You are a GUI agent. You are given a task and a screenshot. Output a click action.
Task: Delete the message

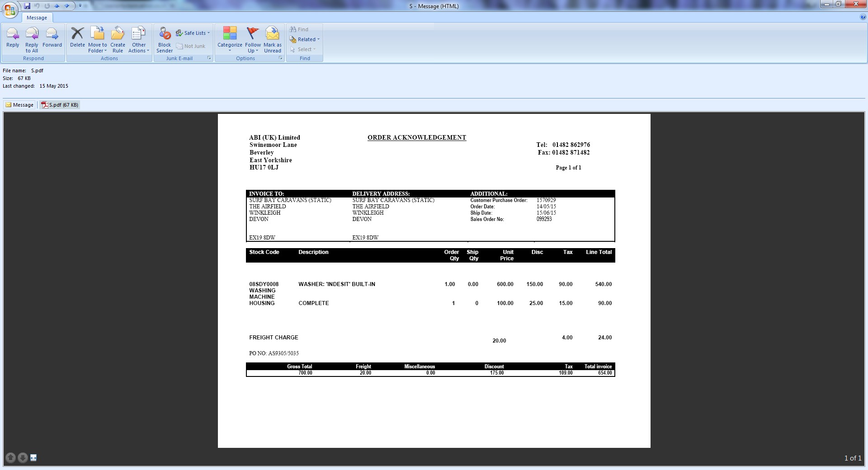pos(77,38)
